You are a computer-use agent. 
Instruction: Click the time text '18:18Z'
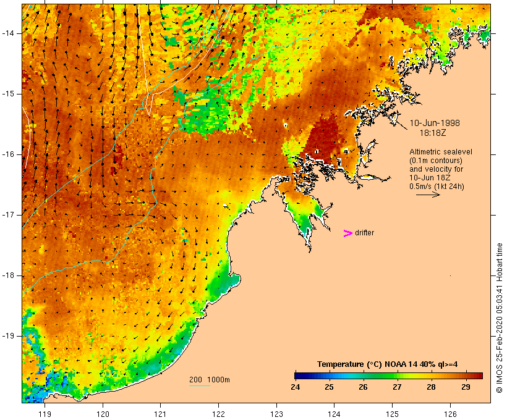coord(433,133)
